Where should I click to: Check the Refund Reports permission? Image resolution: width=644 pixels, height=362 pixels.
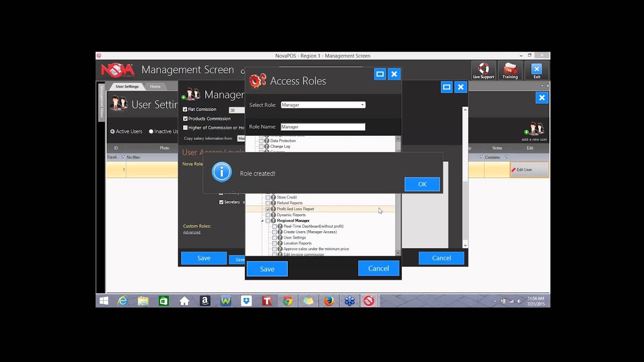pos(268,203)
